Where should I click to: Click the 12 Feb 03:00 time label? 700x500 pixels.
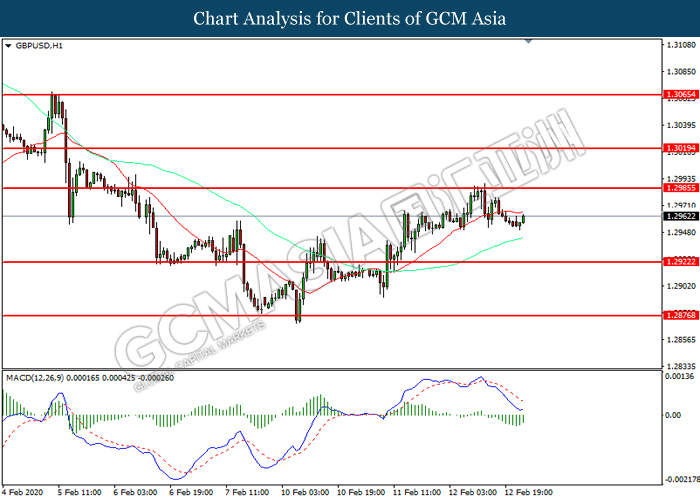473,492
